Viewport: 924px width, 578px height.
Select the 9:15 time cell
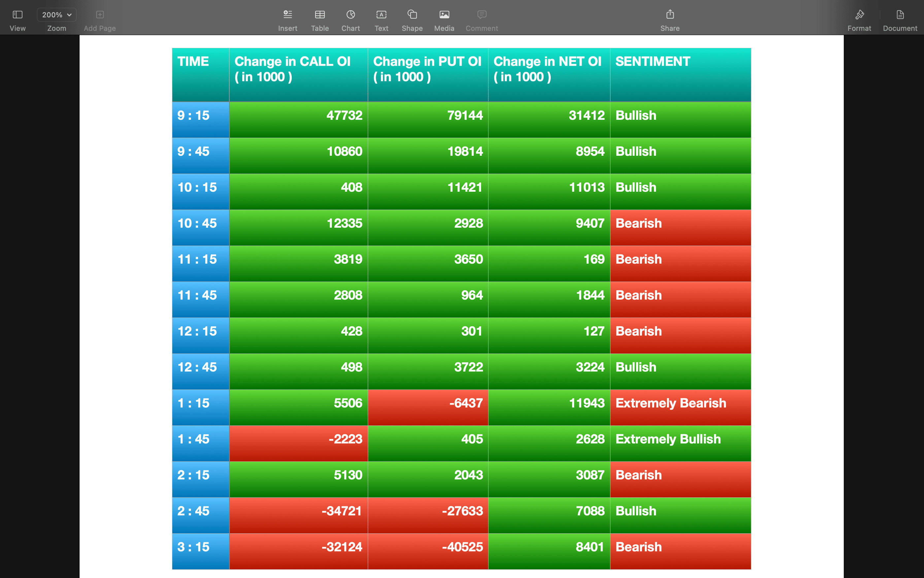click(x=200, y=119)
